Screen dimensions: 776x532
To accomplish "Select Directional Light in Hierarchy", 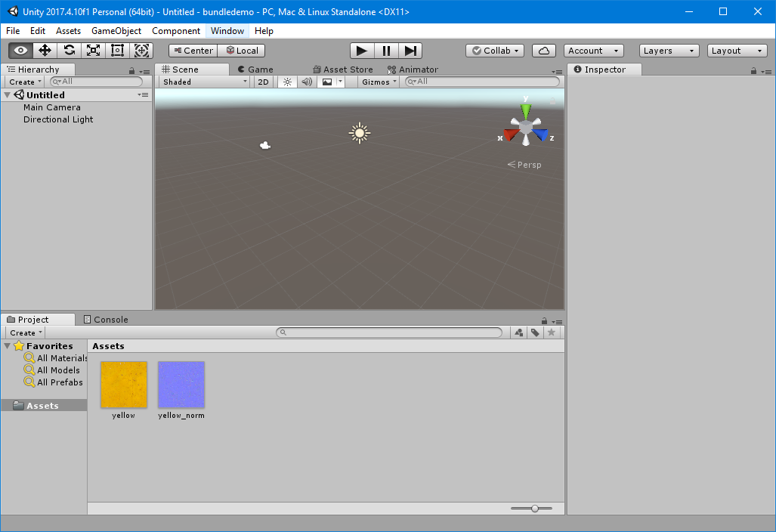I will coord(58,119).
